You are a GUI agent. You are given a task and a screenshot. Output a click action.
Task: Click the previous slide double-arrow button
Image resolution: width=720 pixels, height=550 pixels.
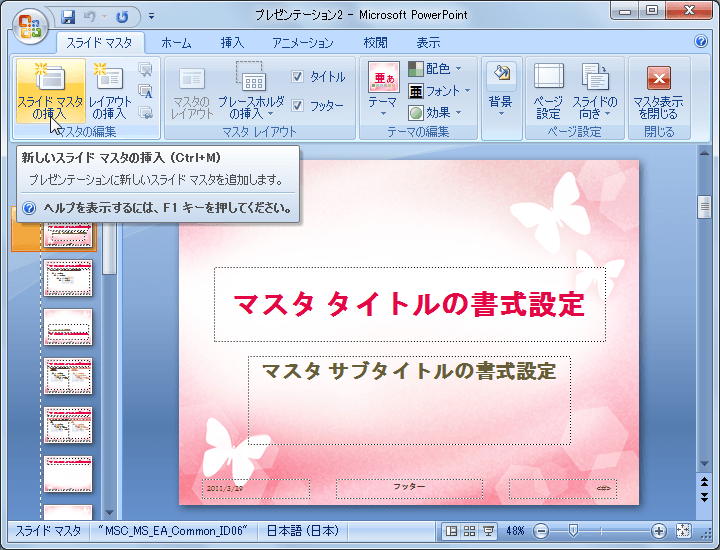704,482
